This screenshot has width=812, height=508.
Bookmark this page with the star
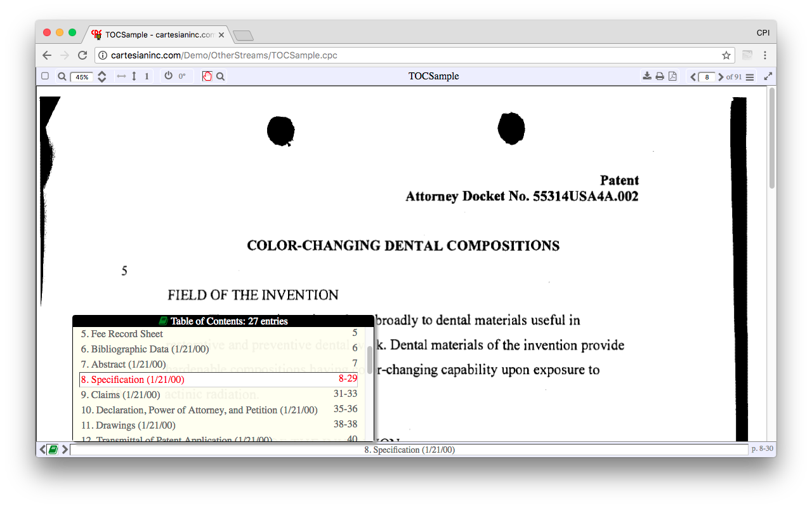pyautogui.click(x=726, y=55)
